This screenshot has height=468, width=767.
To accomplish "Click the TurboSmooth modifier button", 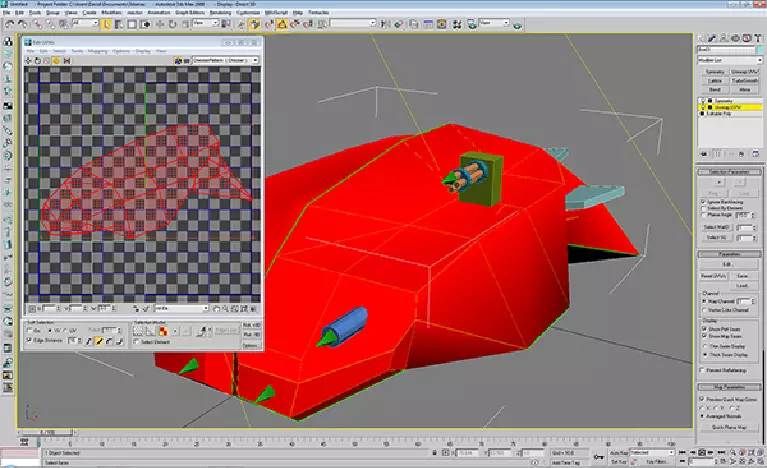I will 744,80.
